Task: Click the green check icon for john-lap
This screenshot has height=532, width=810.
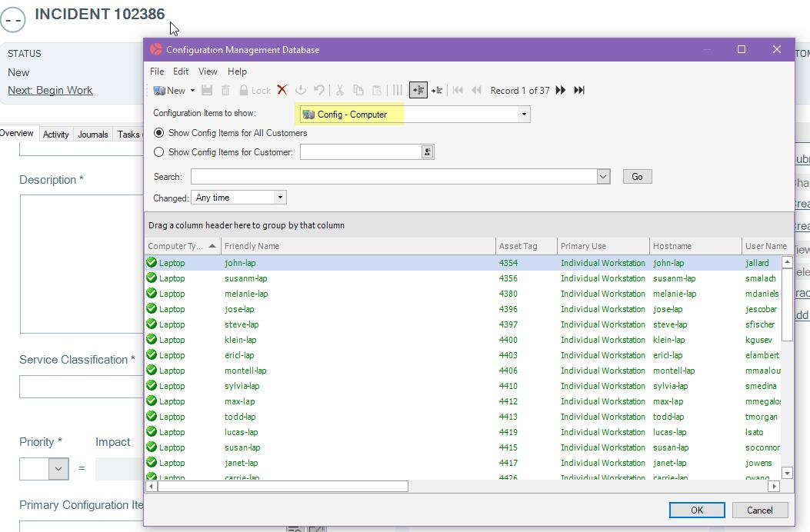Action: [x=152, y=263]
